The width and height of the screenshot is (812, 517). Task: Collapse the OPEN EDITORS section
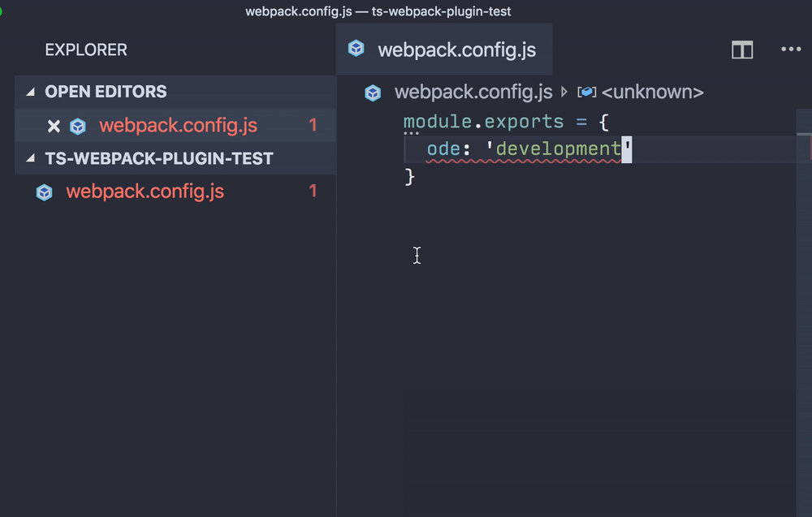pos(31,92)
